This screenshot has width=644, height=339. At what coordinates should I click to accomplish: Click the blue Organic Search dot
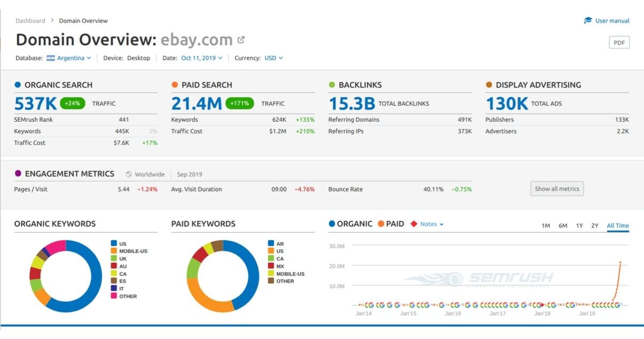pos(18,85)
